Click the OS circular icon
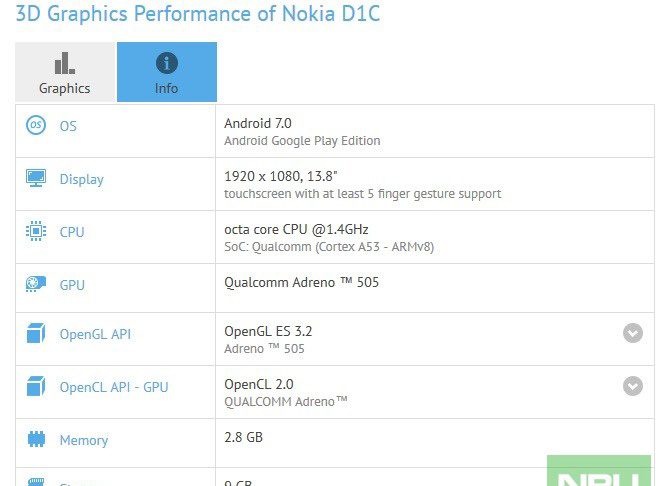Screen dimensions: 656x486 coord(36,126)
